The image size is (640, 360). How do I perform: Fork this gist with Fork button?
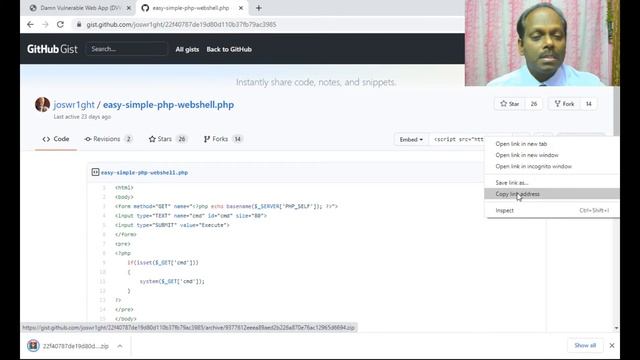(x=564, y=104)
